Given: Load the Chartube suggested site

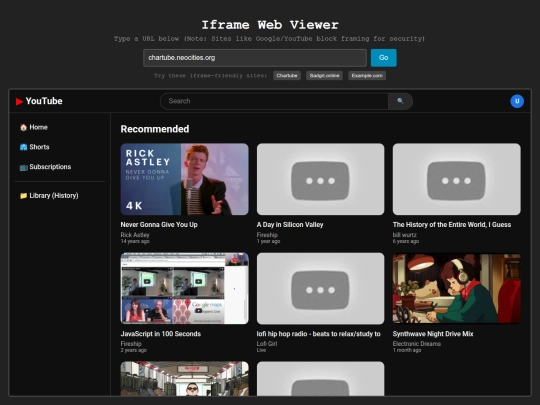Looking at the screenshot, I should pyautogui.click(x=287, y=76).
